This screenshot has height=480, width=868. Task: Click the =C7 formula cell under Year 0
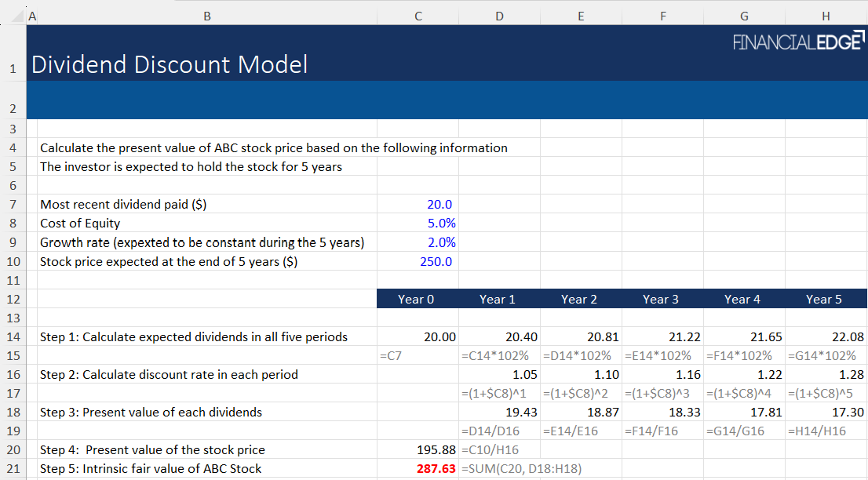coord(389,355)
